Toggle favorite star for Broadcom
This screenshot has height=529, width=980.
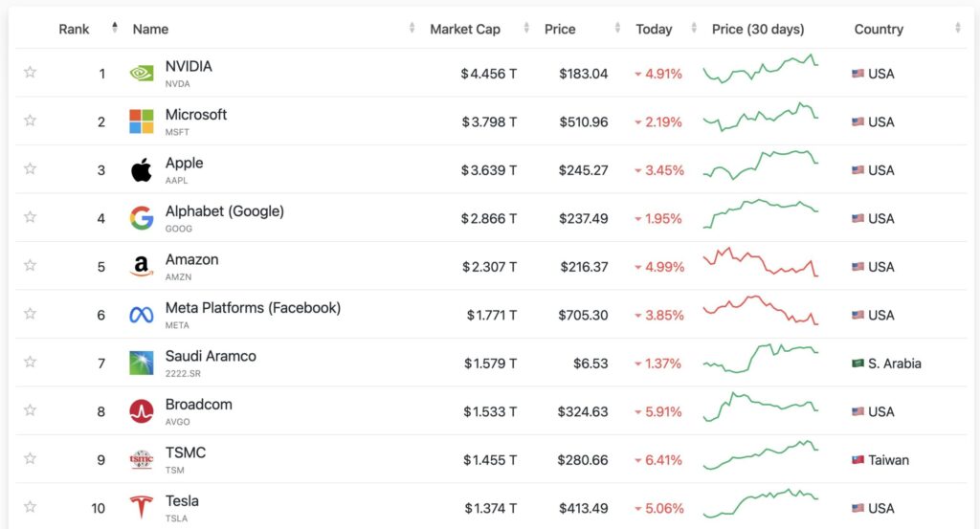coord(30,410)
